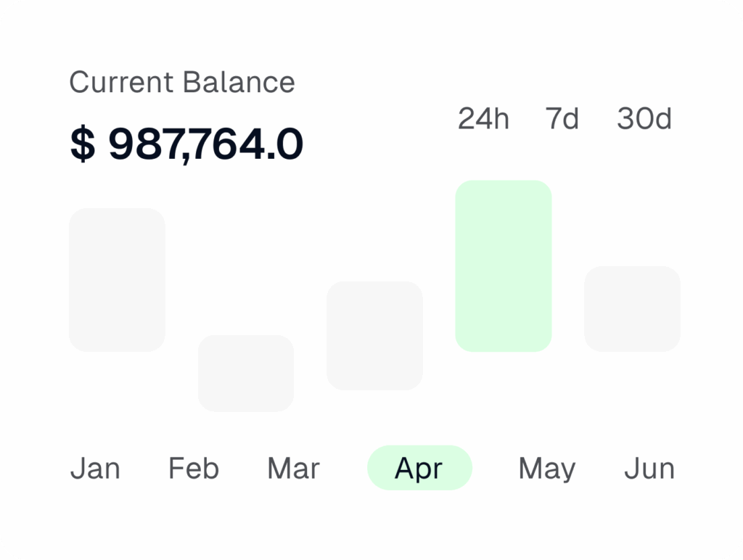Pick the Mar month label
743x560 pixels.
pos(293,469)
